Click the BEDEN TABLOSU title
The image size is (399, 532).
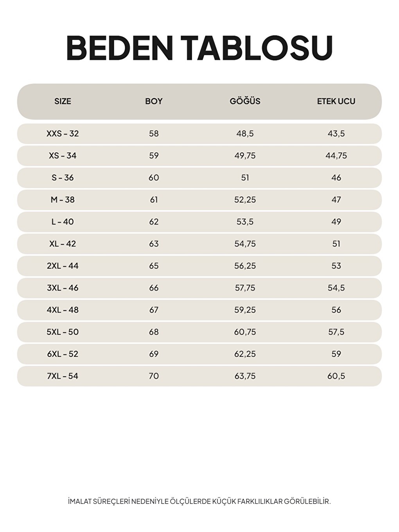199,48
